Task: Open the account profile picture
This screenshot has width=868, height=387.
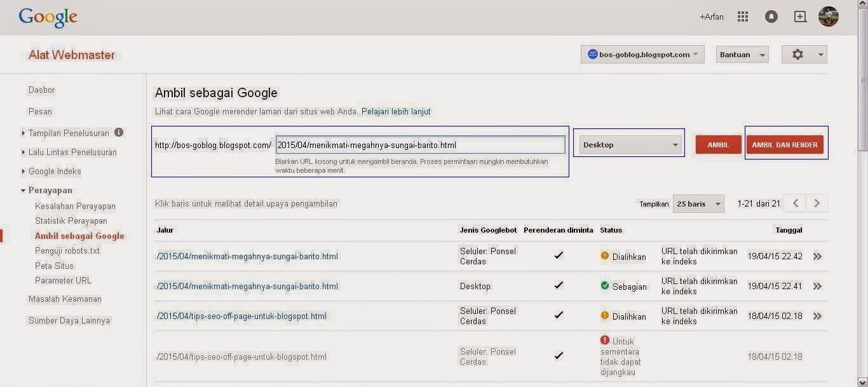Action: [829, 17]
